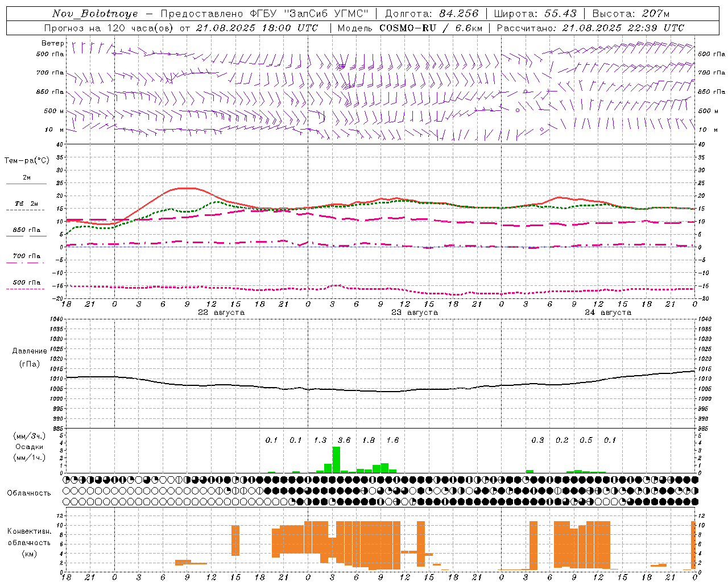The image size is (728, 582).
Task: Select forecast start time 21.08.2025 18:00 UTC
Action: pos(257,28)
